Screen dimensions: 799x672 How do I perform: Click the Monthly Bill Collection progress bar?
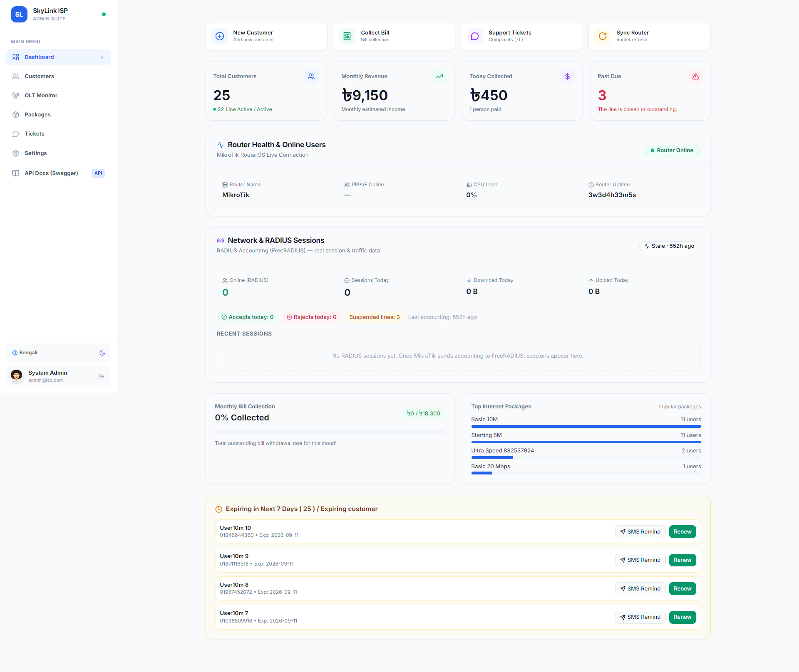(x=330, y=432)
